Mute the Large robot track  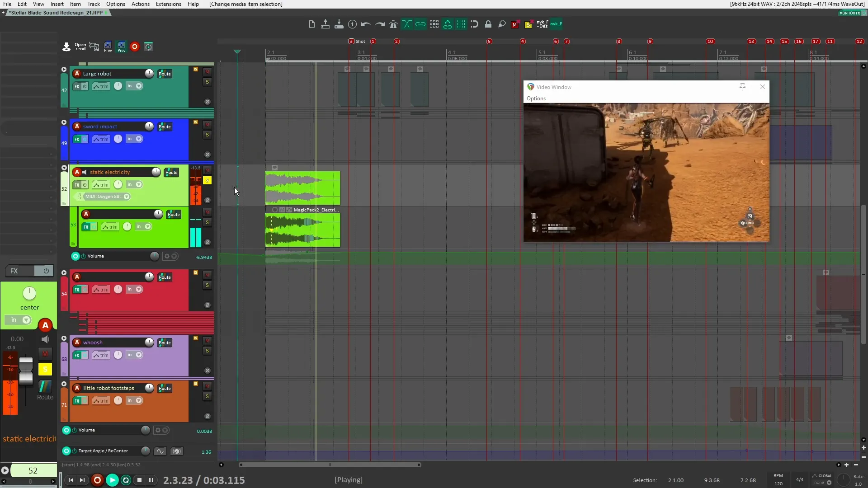(207, 72)
